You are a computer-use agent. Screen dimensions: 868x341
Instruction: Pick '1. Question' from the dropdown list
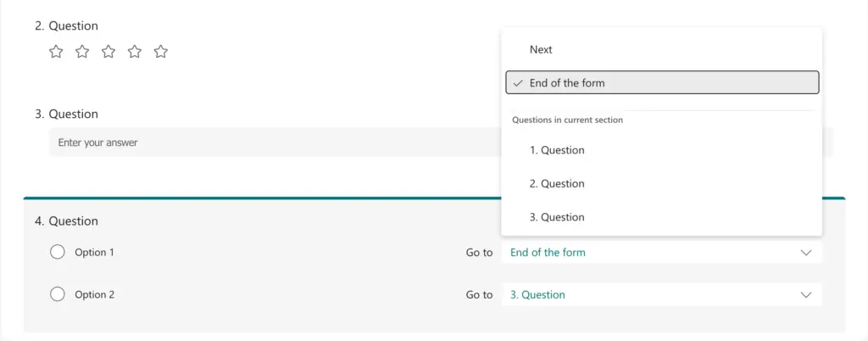pos(557,150)
